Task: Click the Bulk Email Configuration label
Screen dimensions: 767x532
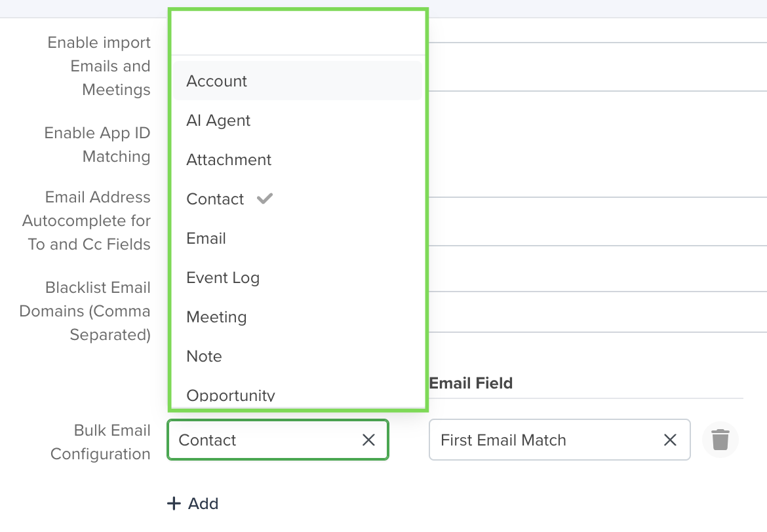Action: coord(100,442)
